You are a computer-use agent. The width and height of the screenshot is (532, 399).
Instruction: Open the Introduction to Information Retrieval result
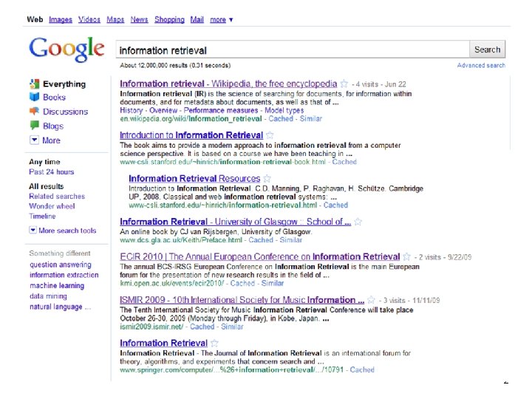click(191, 135)
